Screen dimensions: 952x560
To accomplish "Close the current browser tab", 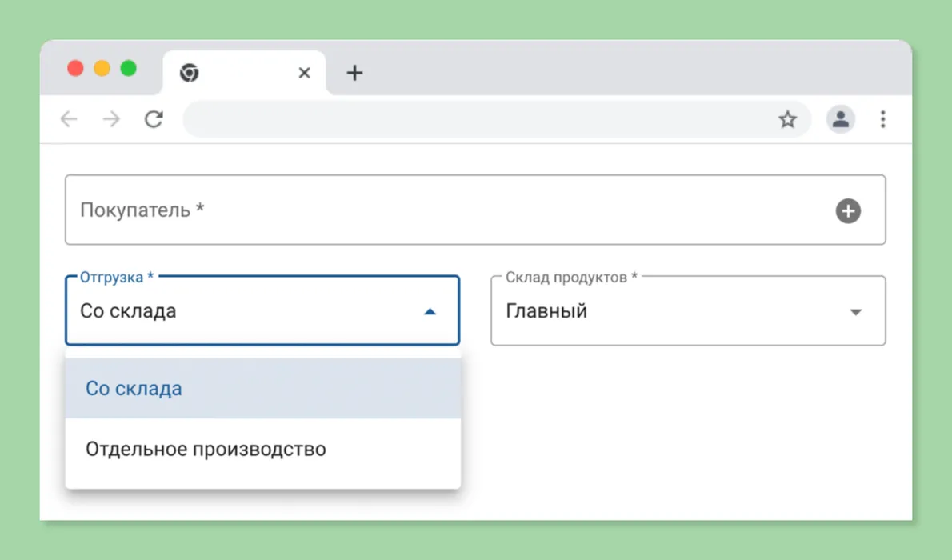I will (304, 73).
